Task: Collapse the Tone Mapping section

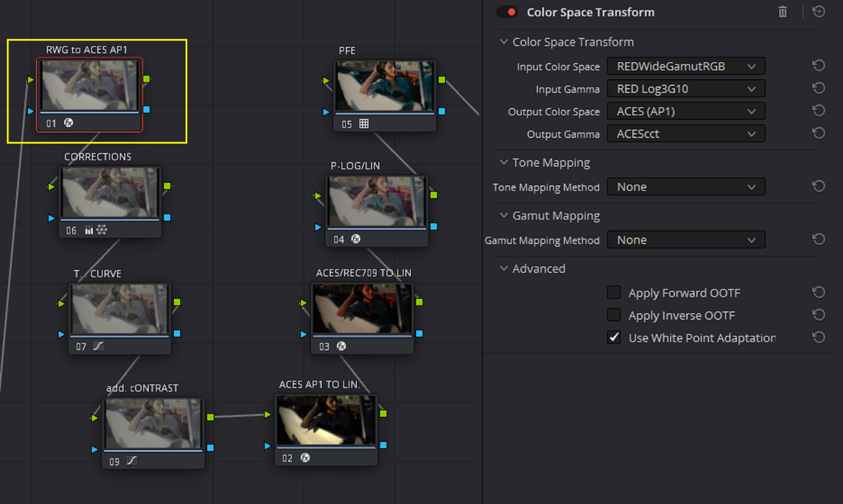Action: coord(504,163)
